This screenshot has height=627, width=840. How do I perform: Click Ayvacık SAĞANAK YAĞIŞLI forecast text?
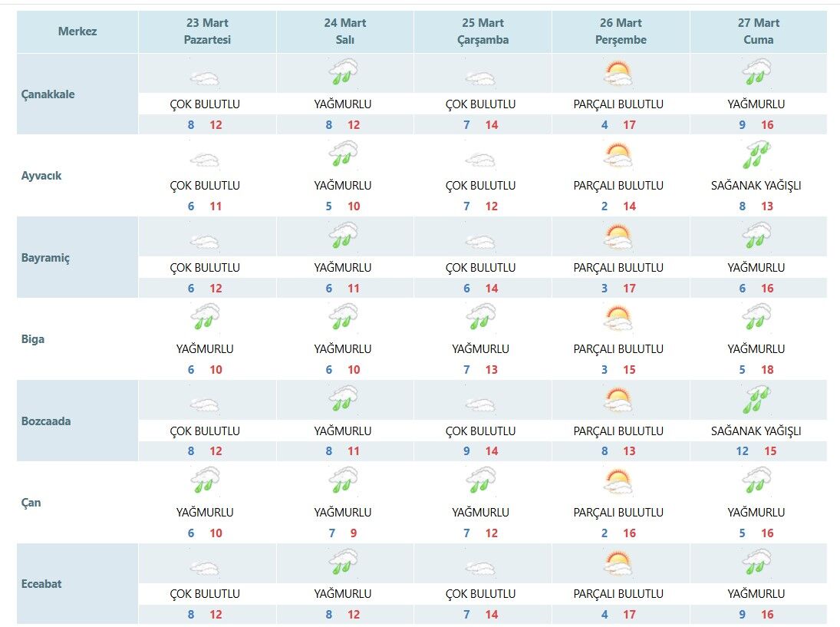pos(756,186)
